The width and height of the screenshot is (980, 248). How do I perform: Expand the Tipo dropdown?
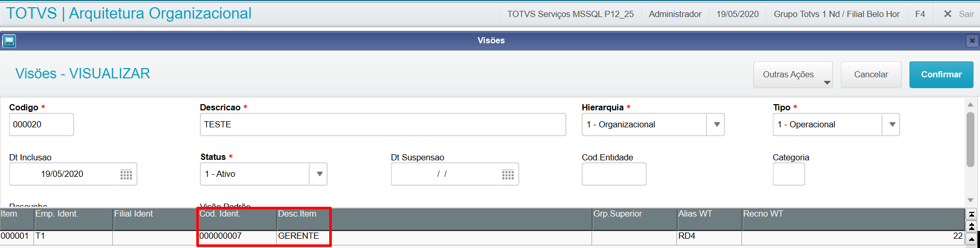[892, 125]
